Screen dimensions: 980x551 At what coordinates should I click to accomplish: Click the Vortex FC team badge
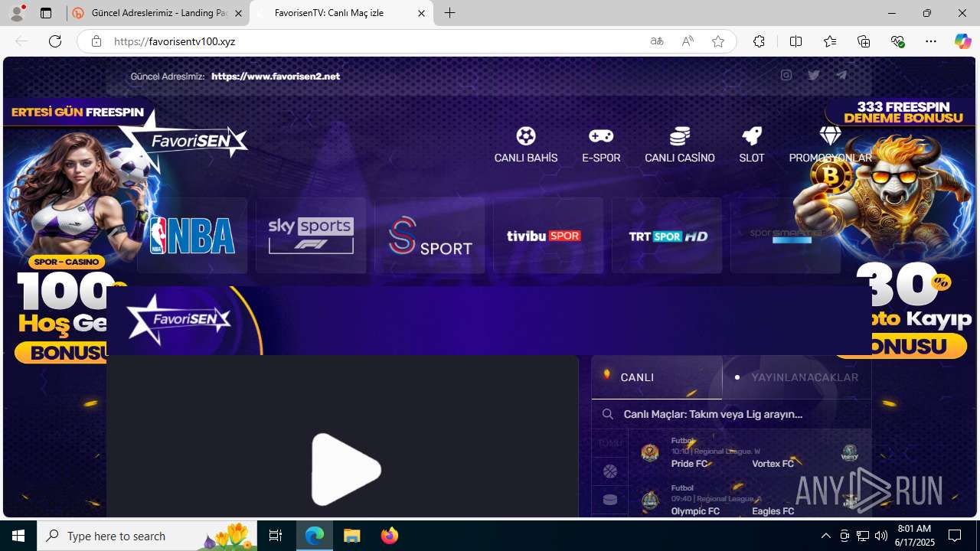pyautogui.click(x=849, y=453)
